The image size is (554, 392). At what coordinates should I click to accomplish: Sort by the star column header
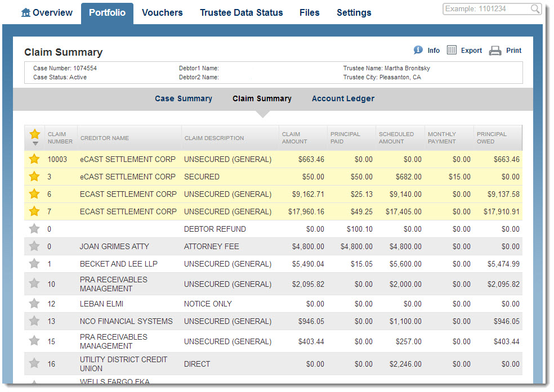coord(35,137)
